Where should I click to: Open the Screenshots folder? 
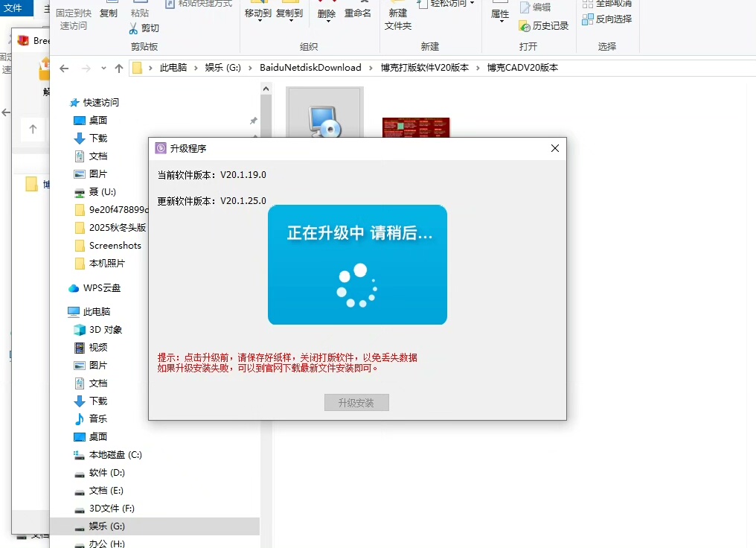[115, 245]
